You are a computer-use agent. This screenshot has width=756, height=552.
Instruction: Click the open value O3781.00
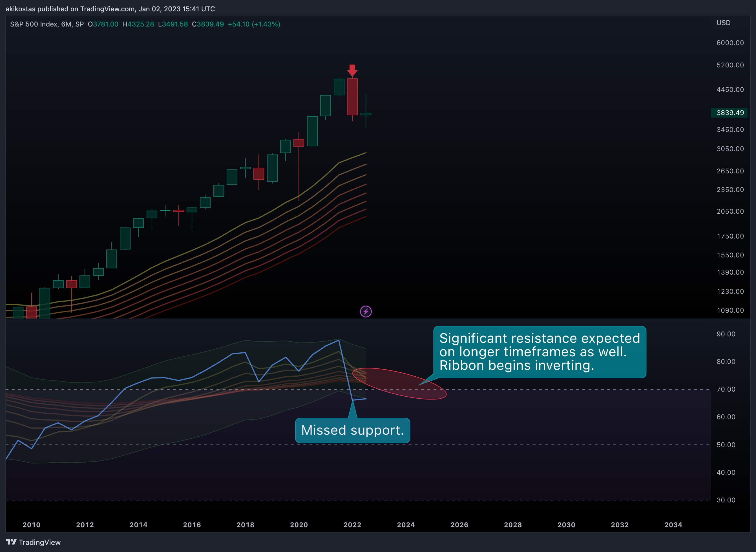click(103, 24)
